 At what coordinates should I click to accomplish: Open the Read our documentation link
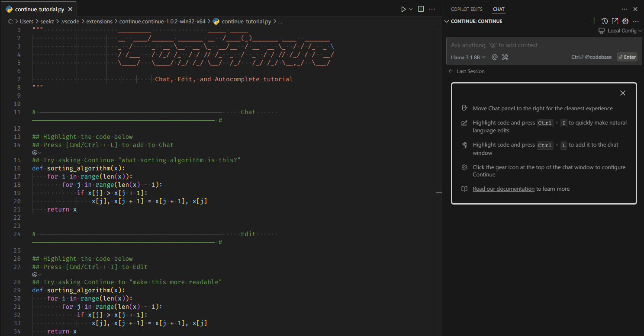tap(503, 189)
